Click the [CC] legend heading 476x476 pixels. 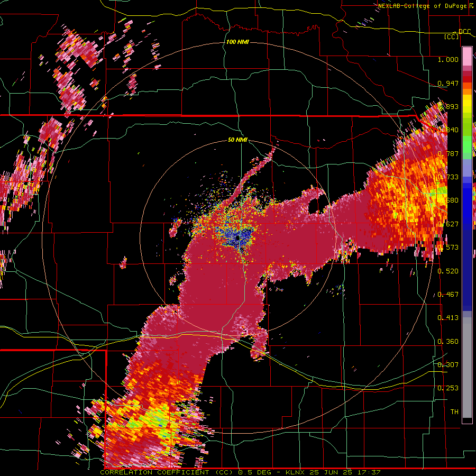(452, 37)
